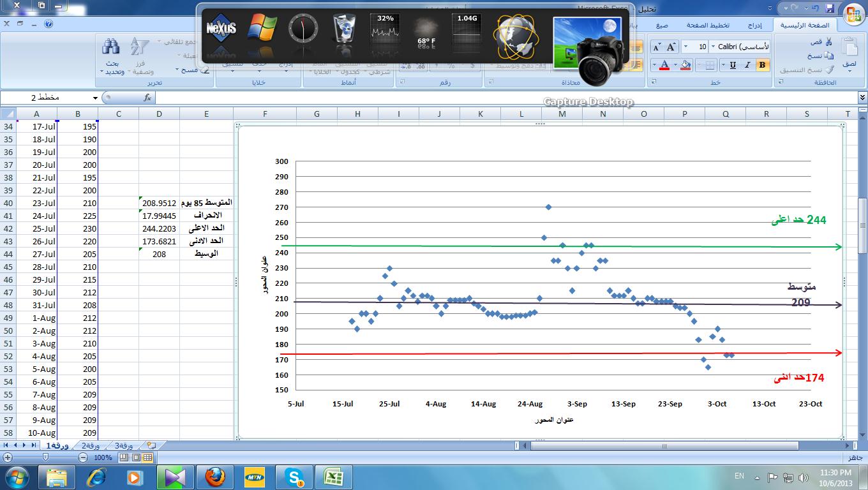Apply fill color paint bucket
Image resolution: width=868 pixels, height=490 pixels.
click(686, 65)
